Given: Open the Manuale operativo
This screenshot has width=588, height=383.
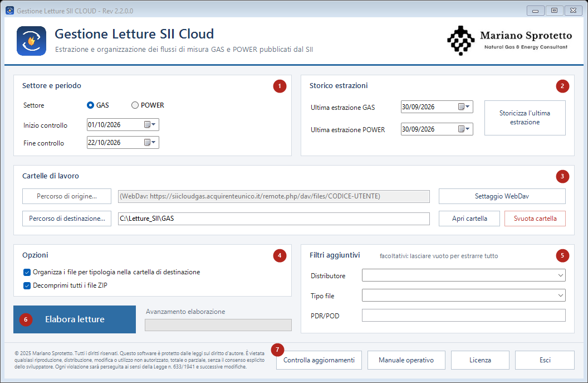Looking at the screenshot, I should [406, 360].
